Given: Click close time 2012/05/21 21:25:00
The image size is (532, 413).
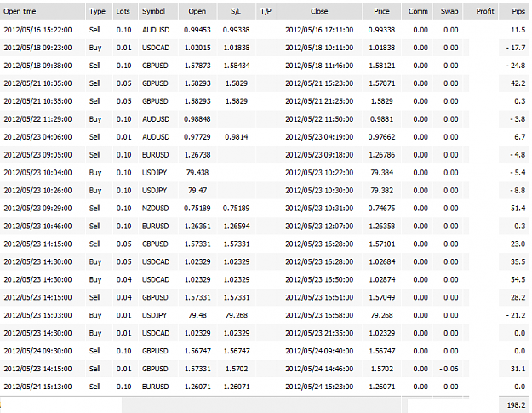Looking at the screenshot, I should point(319,101).
